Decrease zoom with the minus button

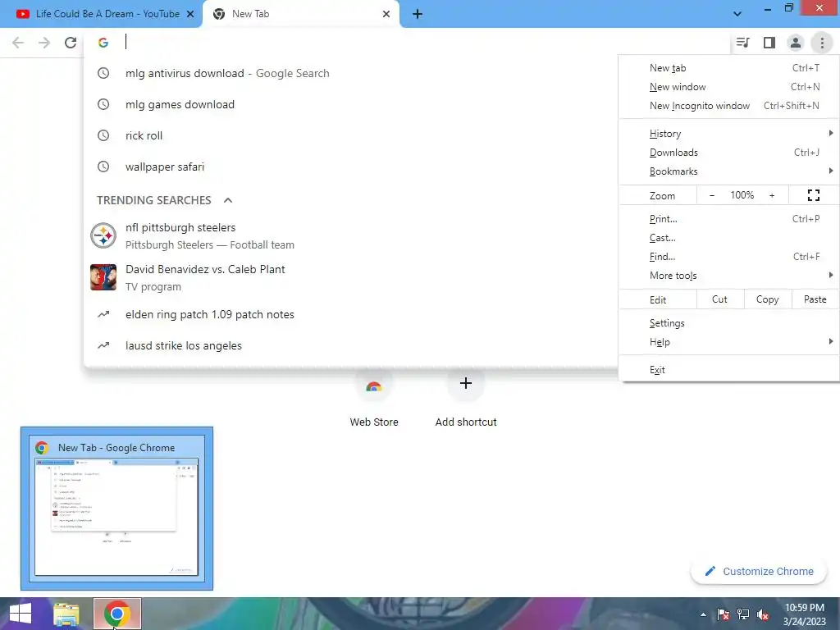click(711, 195)
